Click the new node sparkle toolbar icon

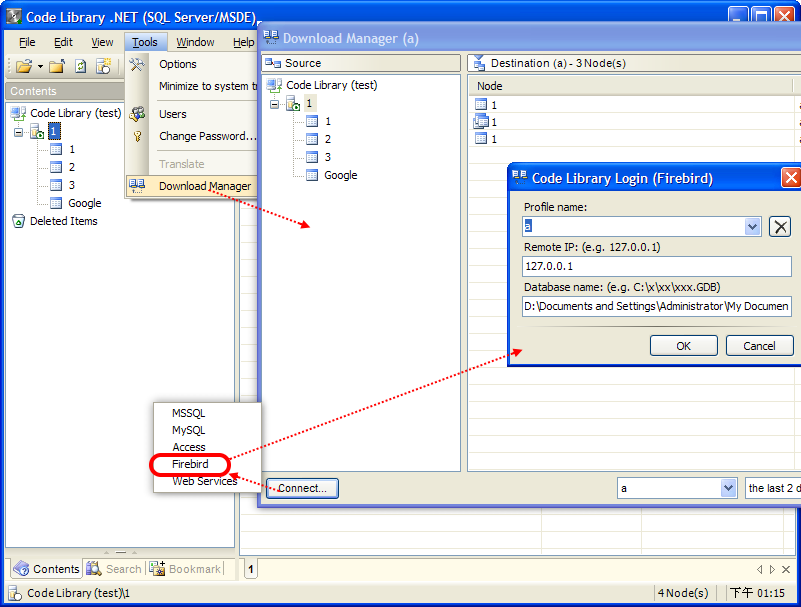click(x=104, y=66)
